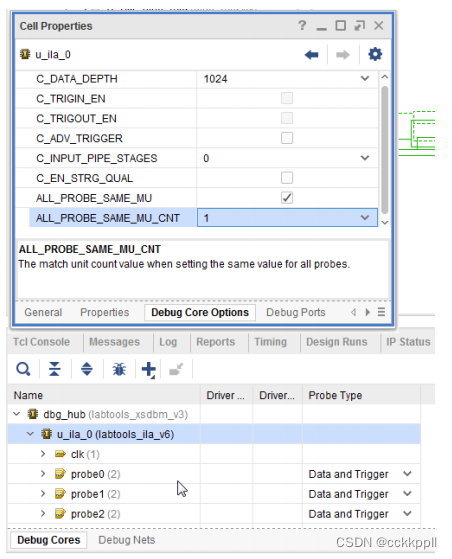
Task: Click the u_ila_0 chip icon in tree
Action: click(46, 434)
